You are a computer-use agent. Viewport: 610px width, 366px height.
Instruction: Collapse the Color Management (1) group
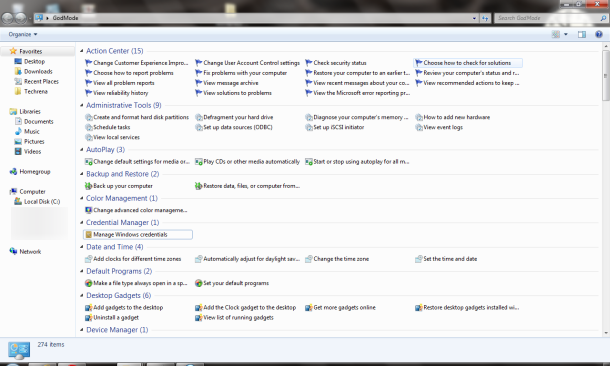82,198
